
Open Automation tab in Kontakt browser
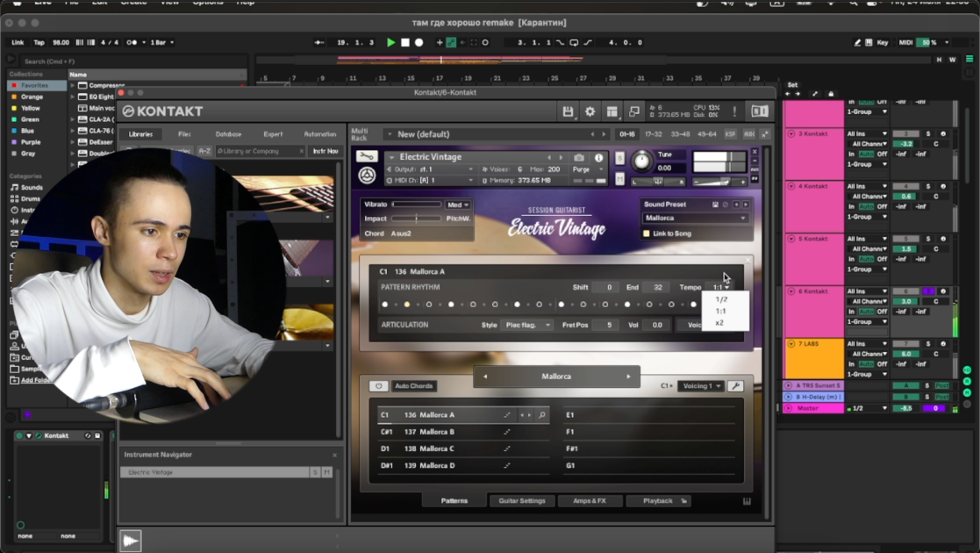pyautogui.click(x=320, y=134)
